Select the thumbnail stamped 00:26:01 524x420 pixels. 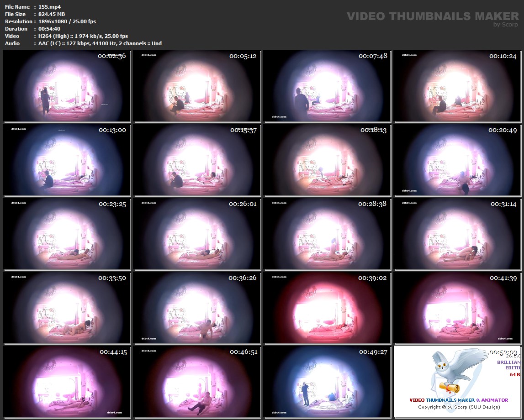(197, 234)
